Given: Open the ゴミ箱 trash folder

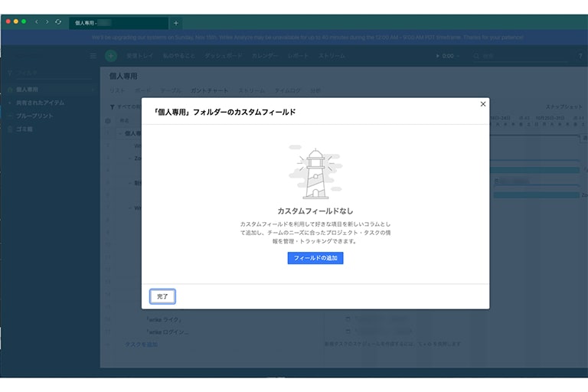Looking at the screenshot, I should [x=24, y=129].
